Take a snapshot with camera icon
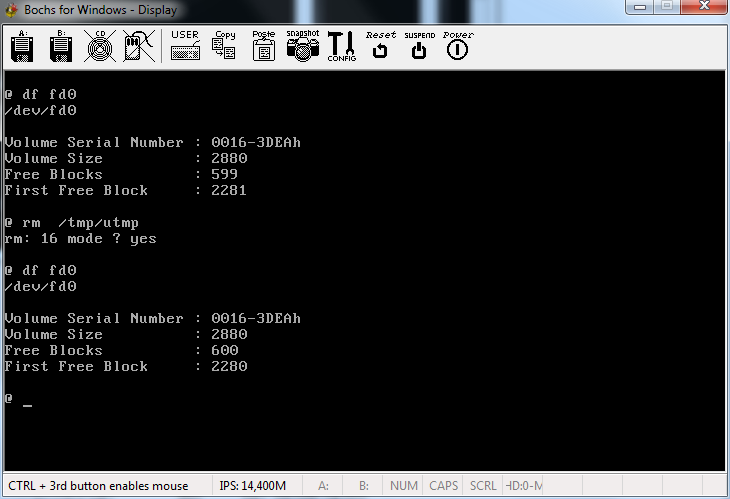 302,47
